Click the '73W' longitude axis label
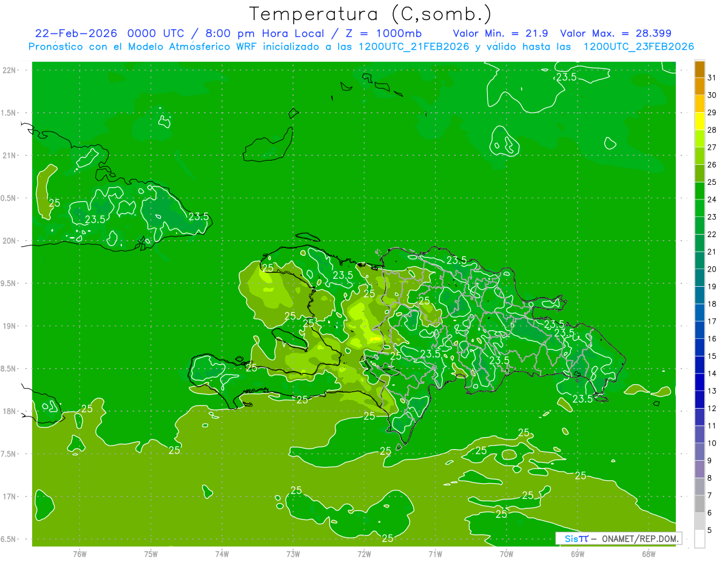Image resolution: width=728 pixels, height=562 pixels. point(293,554)
